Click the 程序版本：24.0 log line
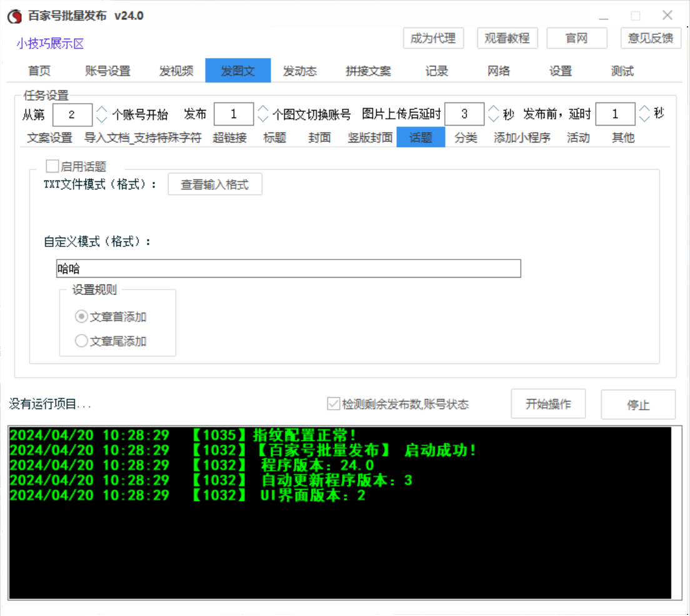The width and height of the screenshot is (690, 616). 192,465
